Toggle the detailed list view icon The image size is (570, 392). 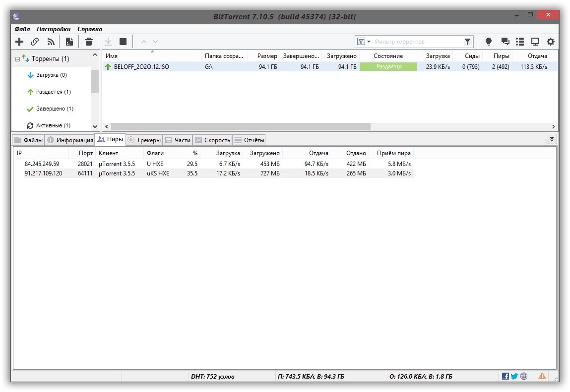pos(520,42)
